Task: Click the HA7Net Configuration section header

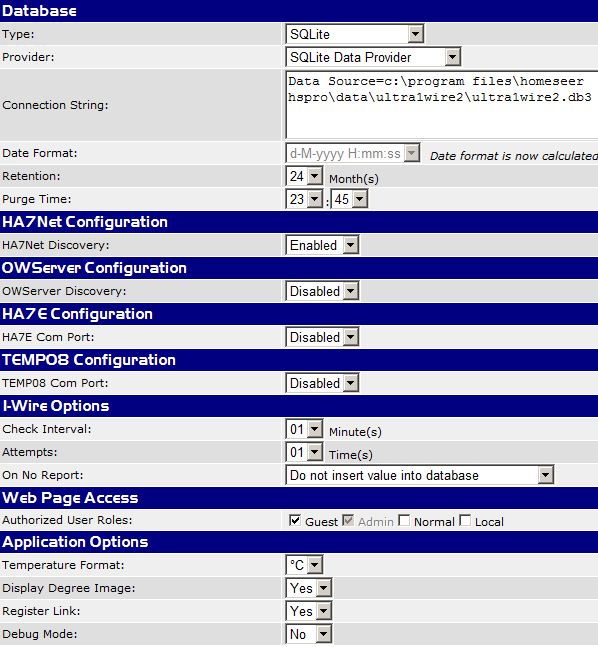Action: click(299, 222)
